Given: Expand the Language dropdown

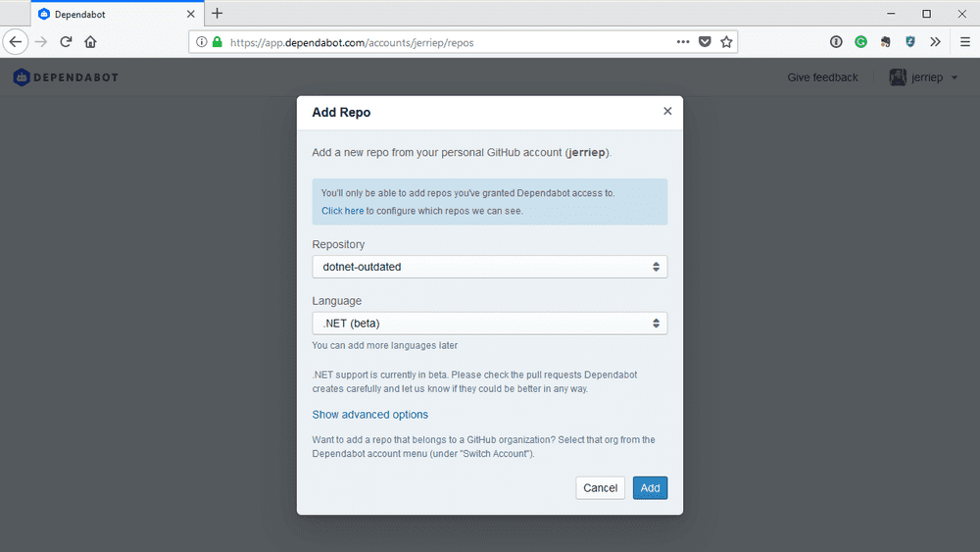Looking at the screenshot, I should [489, 324].
